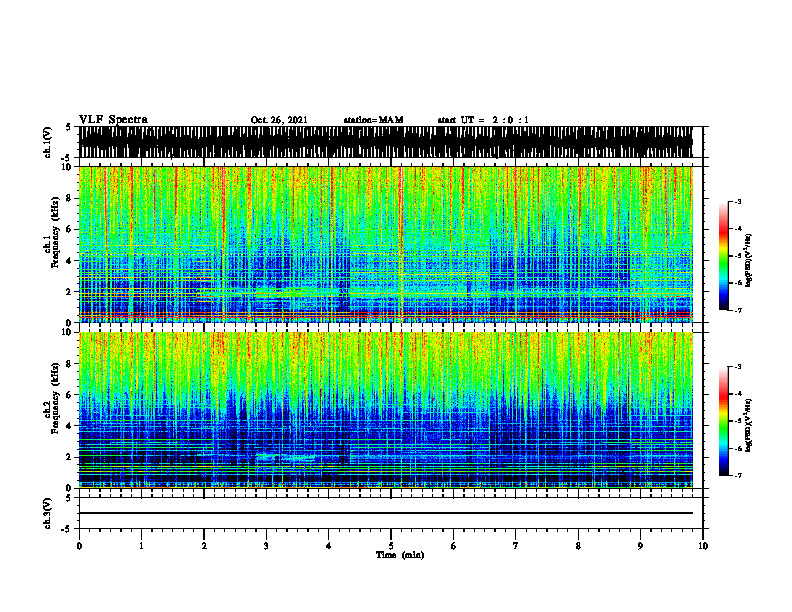Click the flat ch.3 voltage trace line
The height and width of the screenshot is (612, 792).
coord(386,513)
